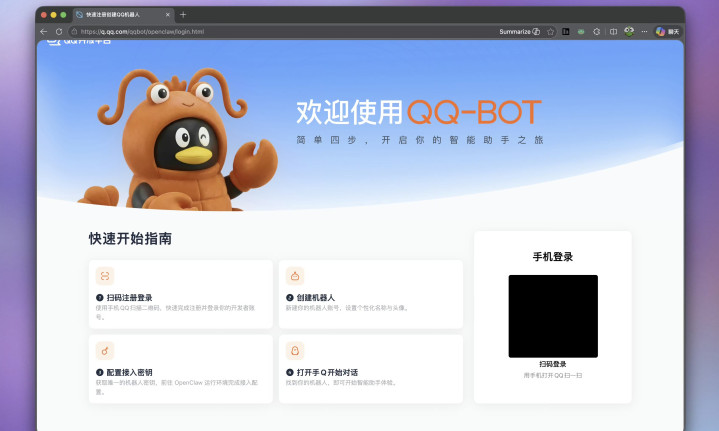Click the penguin icon above 打开手Q开始对话
The image size is (719, 431).
click(x=295, y=351)
